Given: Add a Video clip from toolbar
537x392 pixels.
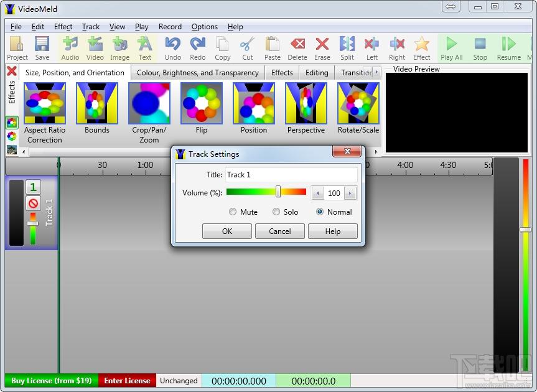Looking at the screenshot, I should pyautogui.click(x=95, y=49).
